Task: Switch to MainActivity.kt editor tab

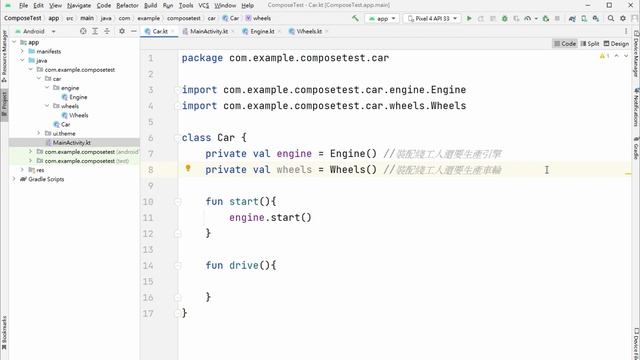Action: coord(208,31)
